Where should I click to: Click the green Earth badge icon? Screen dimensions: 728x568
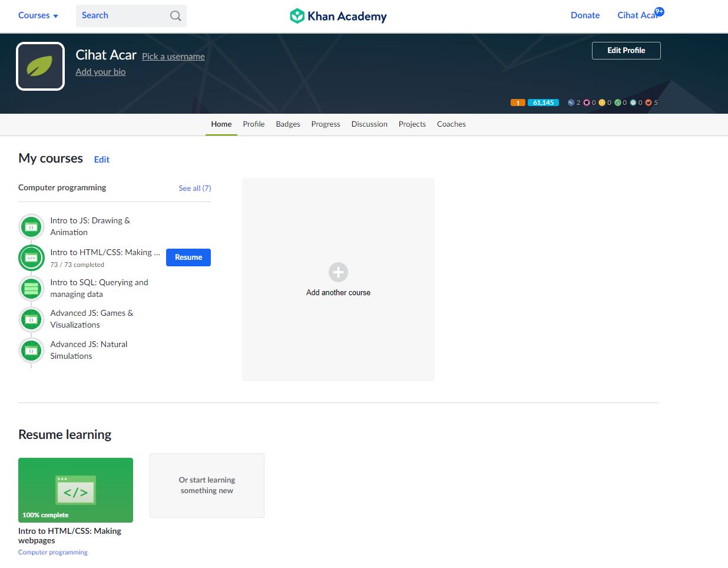tap(617, 103)
